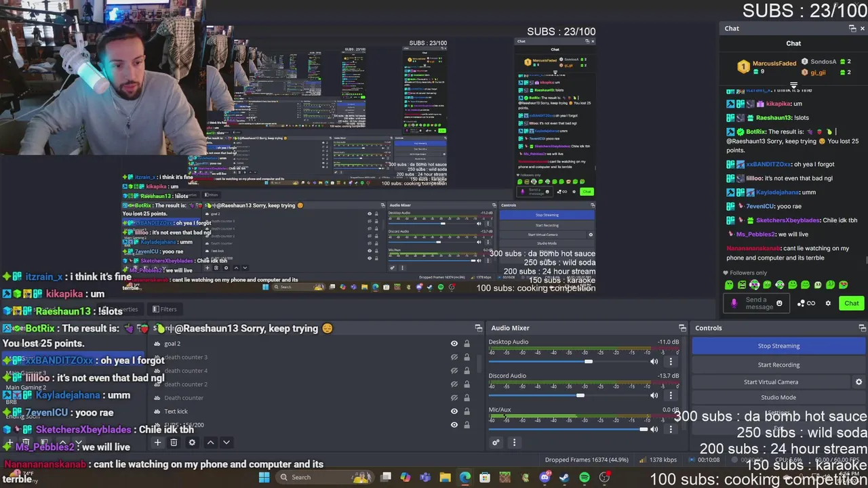The image size is (868, 488).
Task: Open advanced audio properties gear in Audio Mixer
Action: coord(496,443)
